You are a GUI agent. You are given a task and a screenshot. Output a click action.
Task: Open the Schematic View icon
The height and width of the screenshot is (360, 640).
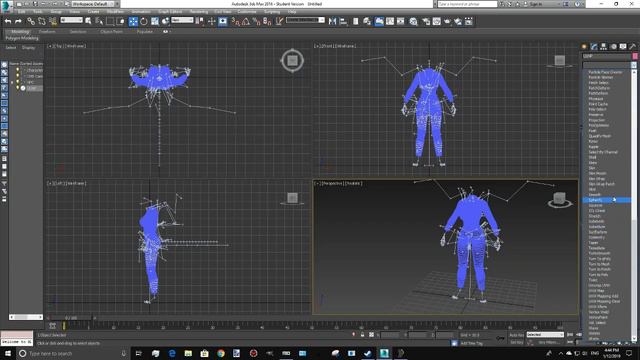[401, 21]
